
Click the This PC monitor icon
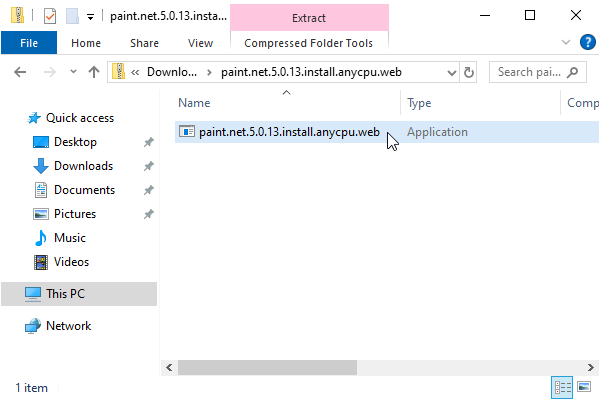click(x=33, y=294)
